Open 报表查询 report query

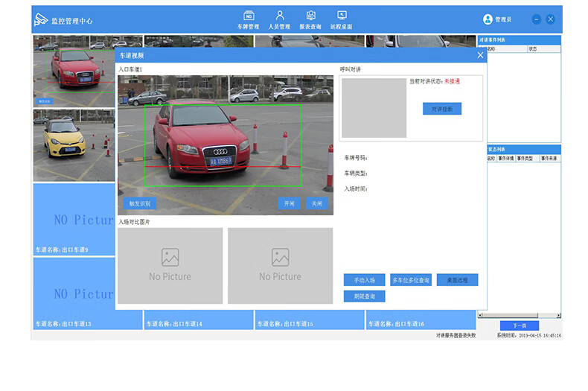(310, 19)
